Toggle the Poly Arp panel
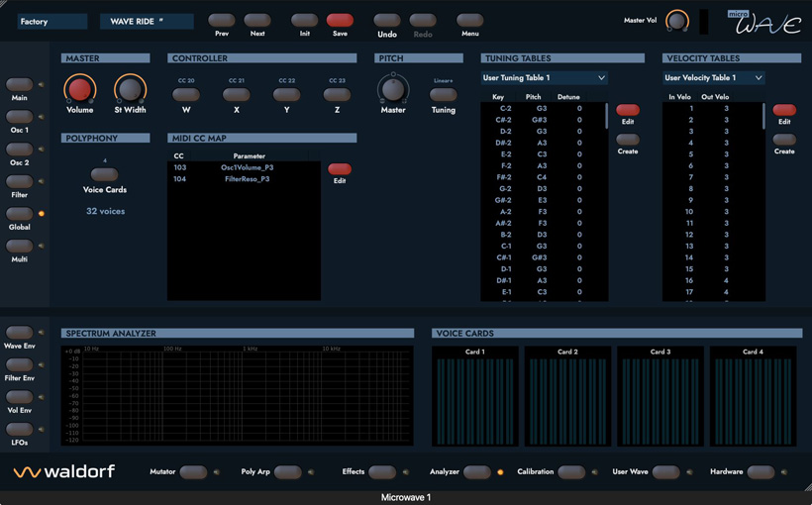This screenshot has width=812, height=505. 288,472
